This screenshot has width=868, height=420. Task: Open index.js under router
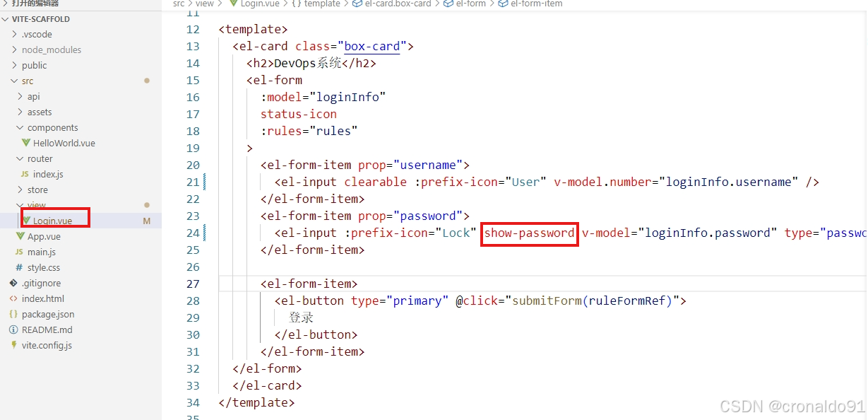click(48, 174)
